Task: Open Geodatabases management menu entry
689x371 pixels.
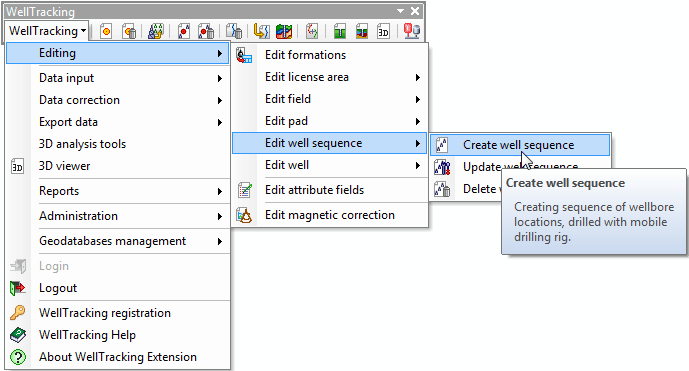Action: coord(118,241)
